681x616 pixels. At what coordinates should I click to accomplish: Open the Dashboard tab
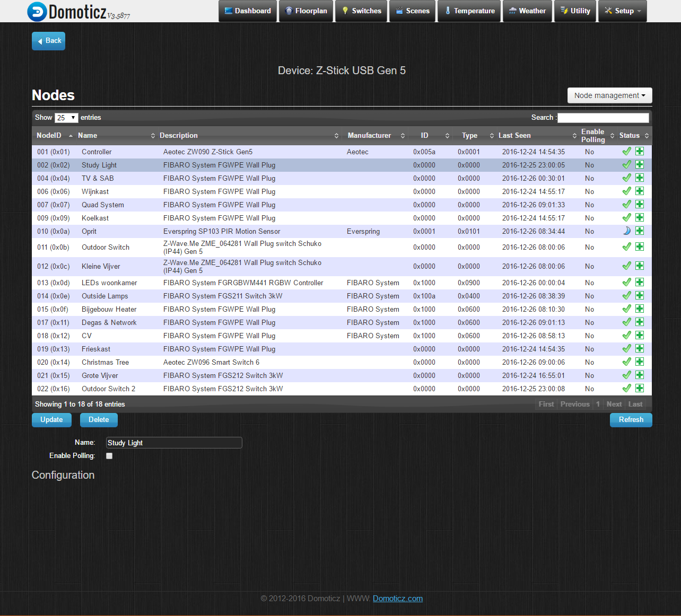click(248, 11)
